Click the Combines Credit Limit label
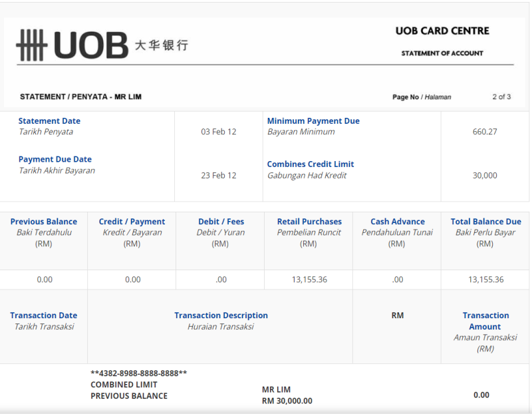The image size is (532, 414). click(x=311, y=164)
